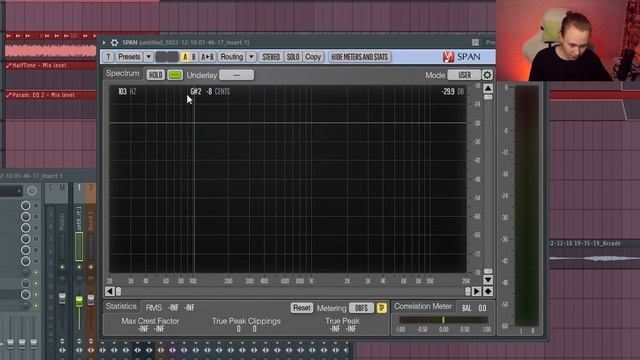Click the -29.9 DB level readout
The width and height of the screenshot is (640, 360).
pos(453,91)
